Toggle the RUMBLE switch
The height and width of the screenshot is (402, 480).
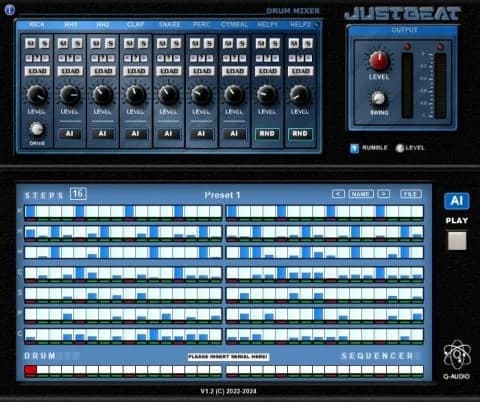(x=354, y=148)
